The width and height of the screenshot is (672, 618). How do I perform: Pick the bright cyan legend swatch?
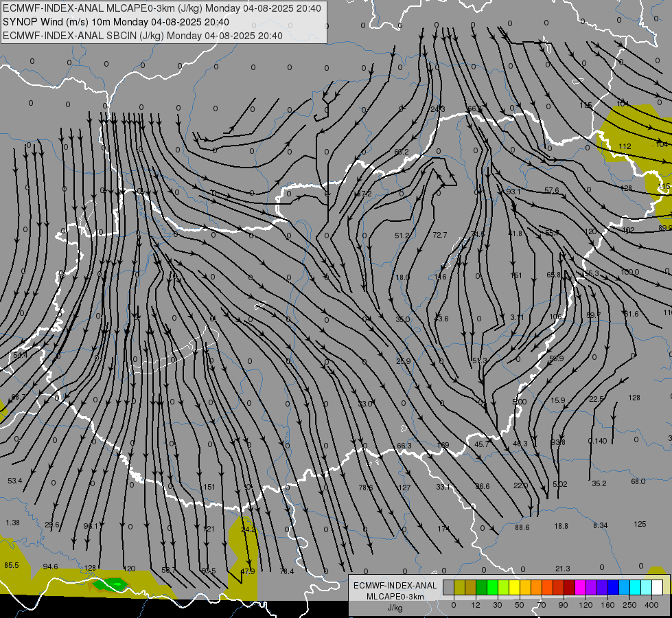[636, 587]
